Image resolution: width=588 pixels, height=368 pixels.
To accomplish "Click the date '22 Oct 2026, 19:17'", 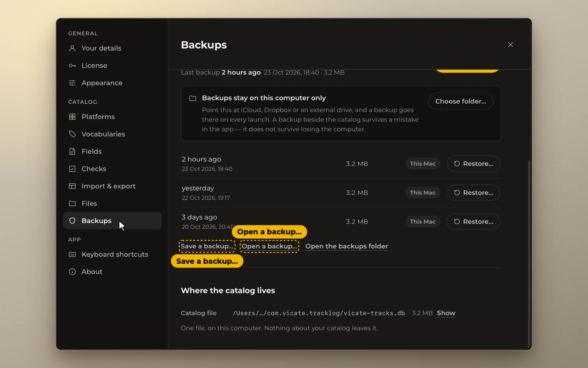I will 206,198.
